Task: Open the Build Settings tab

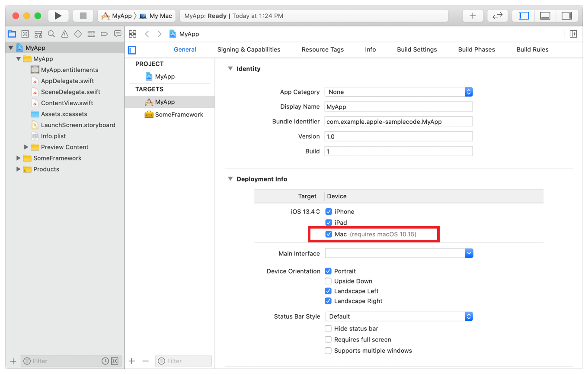Action: coord(416,49)
